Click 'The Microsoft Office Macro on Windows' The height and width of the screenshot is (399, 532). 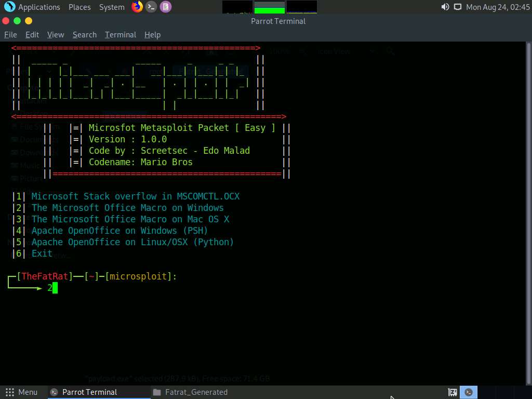pos(128,208)
